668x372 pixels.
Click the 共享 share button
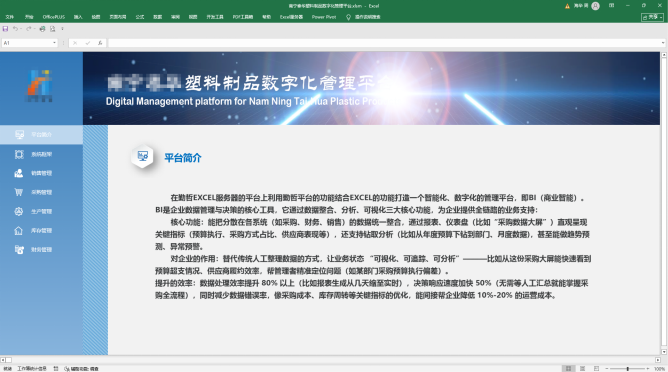[652, 17]
